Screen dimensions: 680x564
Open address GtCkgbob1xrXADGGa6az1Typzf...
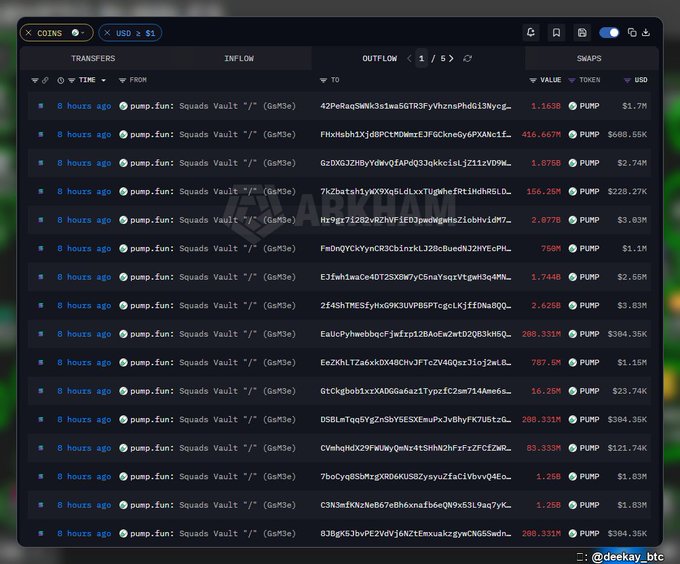pos(415,391)
